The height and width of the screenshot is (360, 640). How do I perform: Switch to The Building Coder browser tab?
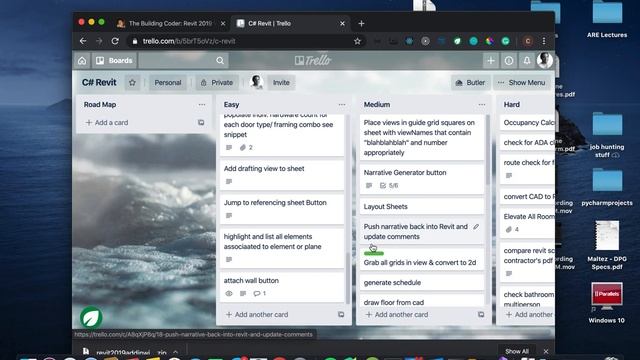(171, 23)
